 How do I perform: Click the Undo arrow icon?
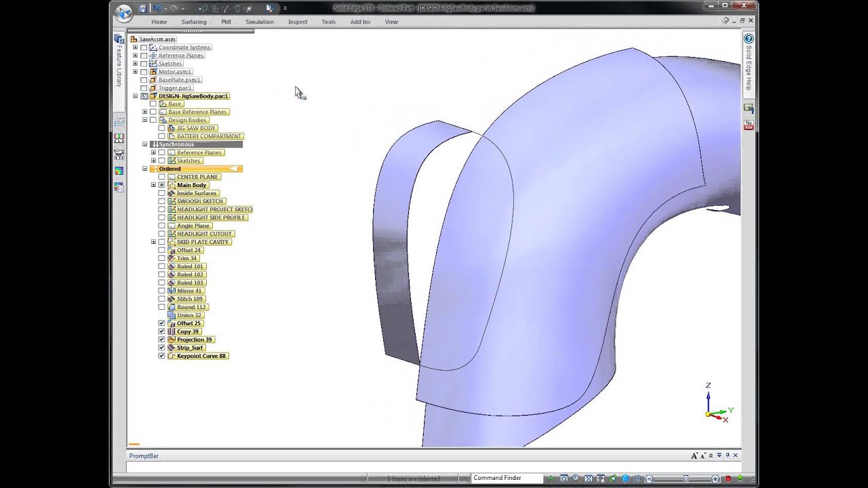pyautogui.click(x=157, y=8)
